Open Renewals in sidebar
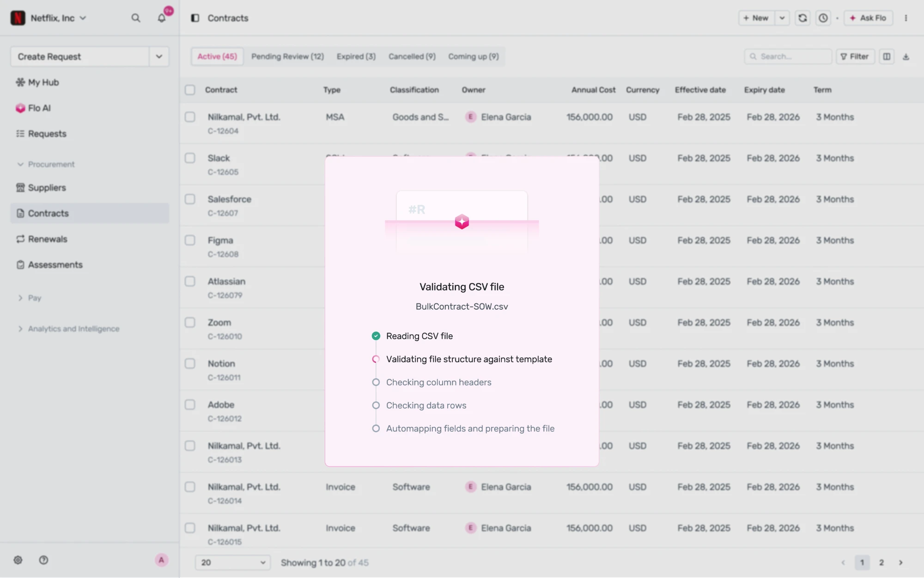The image size is (924, 578). pyautogui.click(x=90, y=239)
